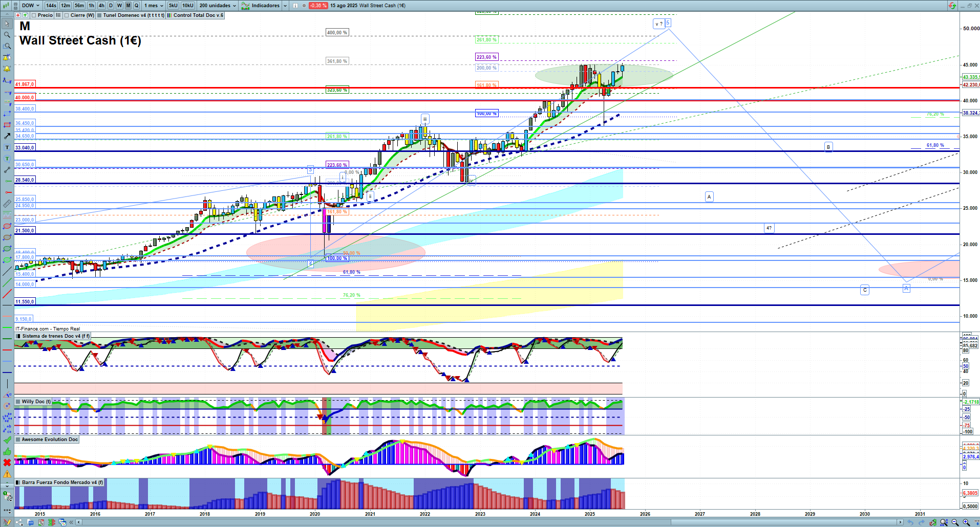Switch to the 4h timeframe
Screen dimensions: 980x527
point(101,6)
